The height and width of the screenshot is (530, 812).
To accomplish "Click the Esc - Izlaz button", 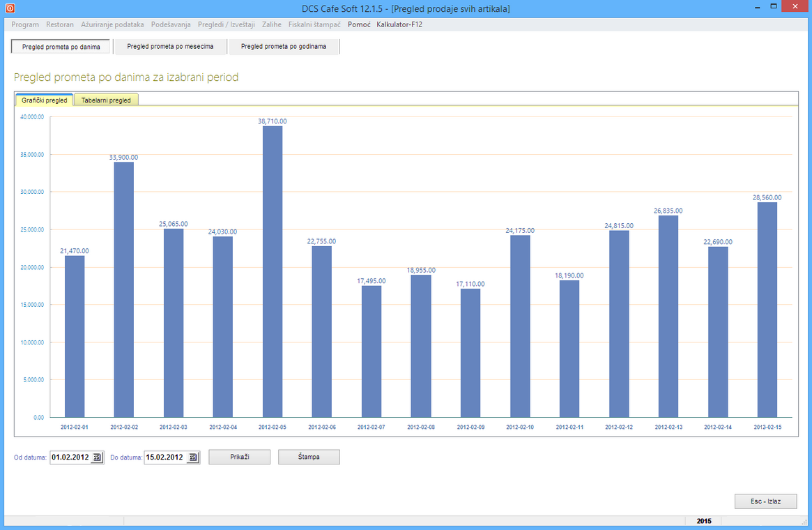I will click(765, 501).
